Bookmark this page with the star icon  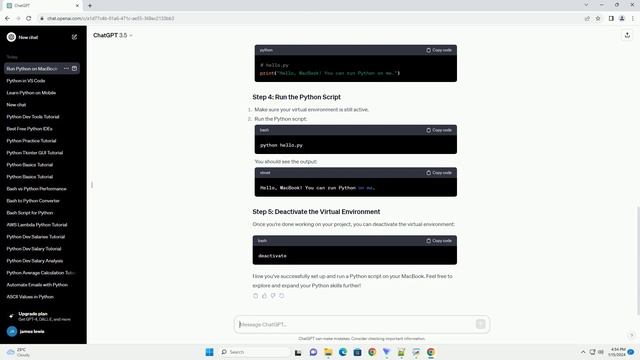pos(598,18)
